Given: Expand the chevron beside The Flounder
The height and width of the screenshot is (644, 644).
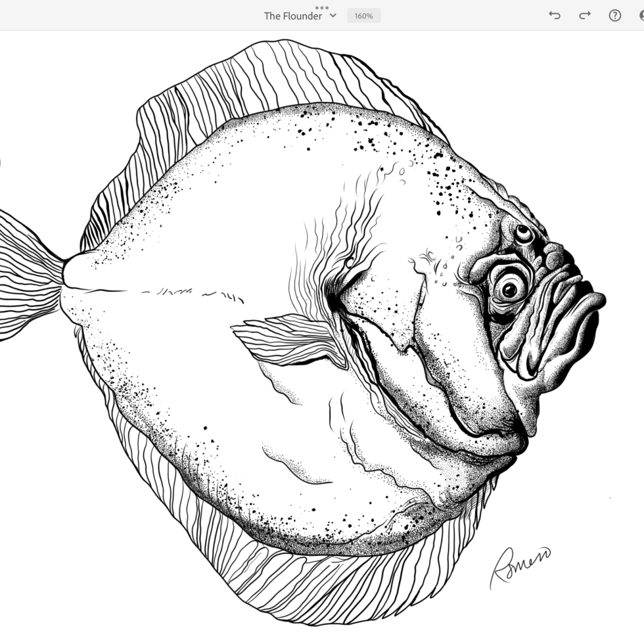Looking at the screenshot, I should tap(333, 16).
